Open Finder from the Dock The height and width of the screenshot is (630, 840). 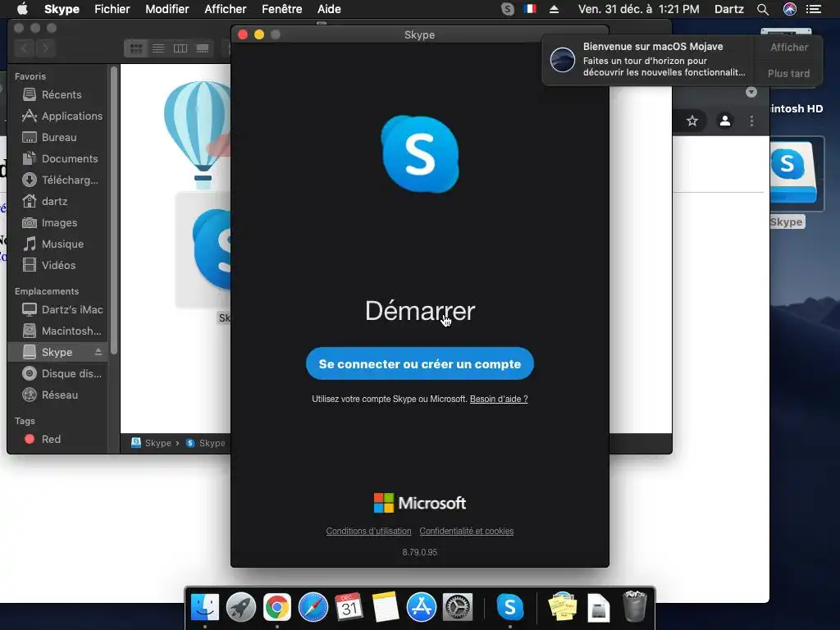(x=205, y=607)
